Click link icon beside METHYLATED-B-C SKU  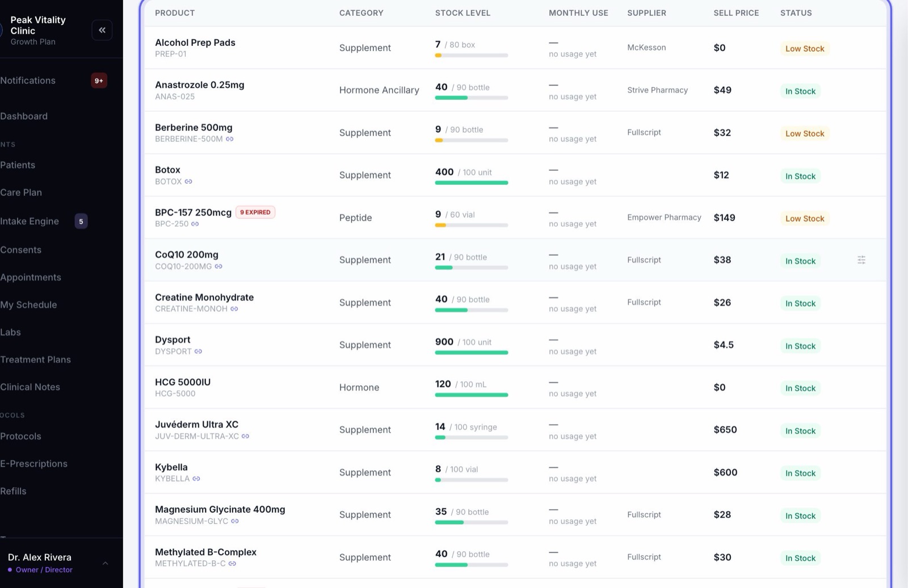click(232, 564)
